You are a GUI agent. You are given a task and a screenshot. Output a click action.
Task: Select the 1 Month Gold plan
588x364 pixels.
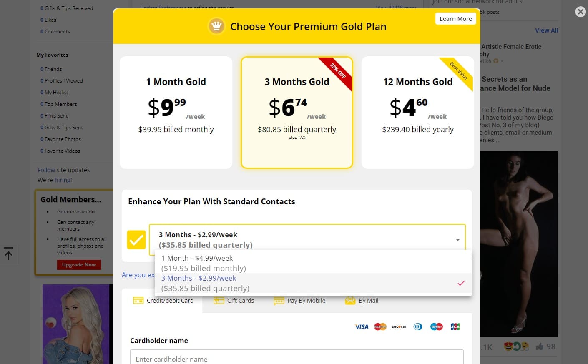[176, 113]
